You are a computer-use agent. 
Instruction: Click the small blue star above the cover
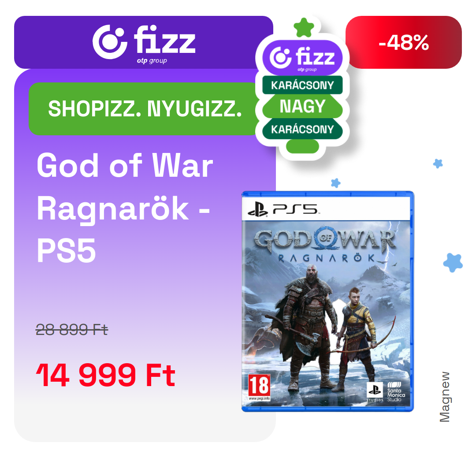point(335,183)
